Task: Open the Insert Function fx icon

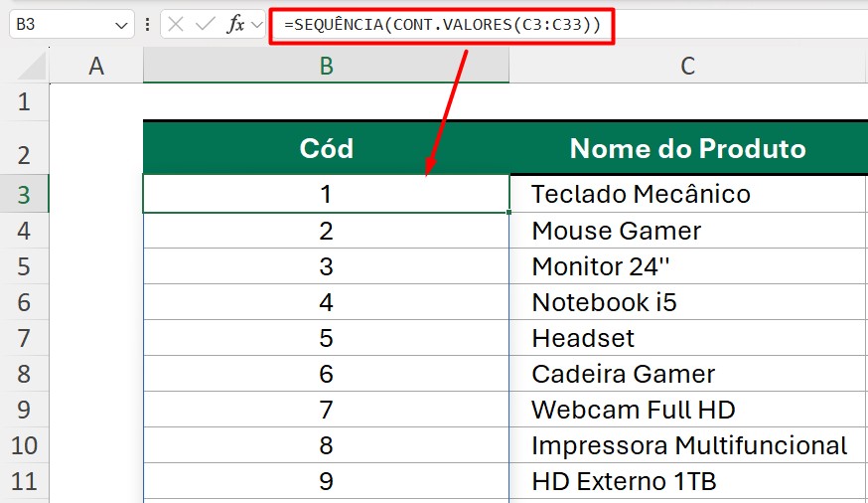Action: click(x=235, y=25)
